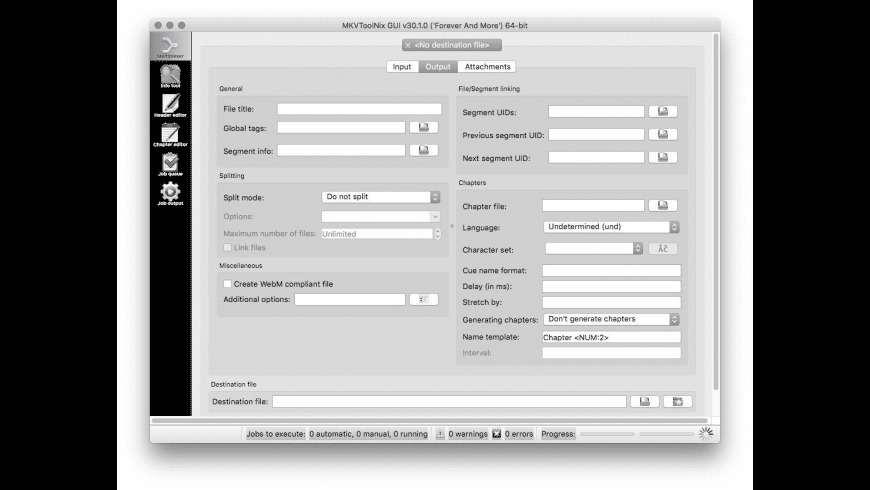Browse for Global tags file

(424, 128)
